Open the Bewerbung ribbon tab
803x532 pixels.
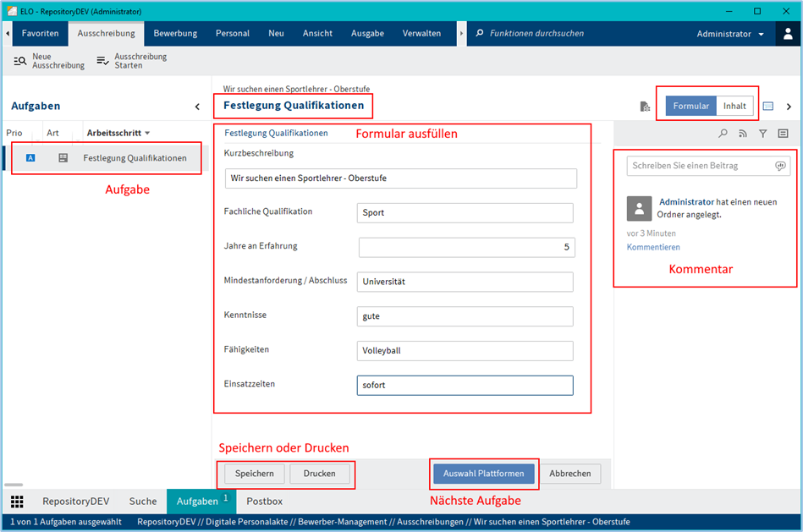(x=175, y=34)
